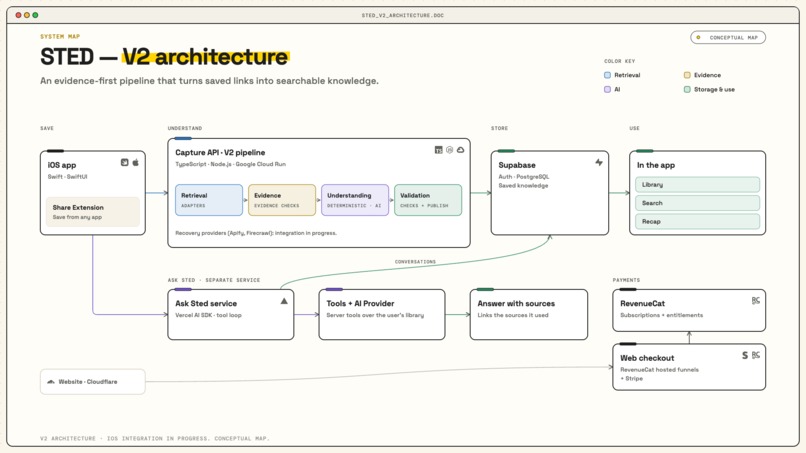Open Library in the In the app card

[698, 185]
